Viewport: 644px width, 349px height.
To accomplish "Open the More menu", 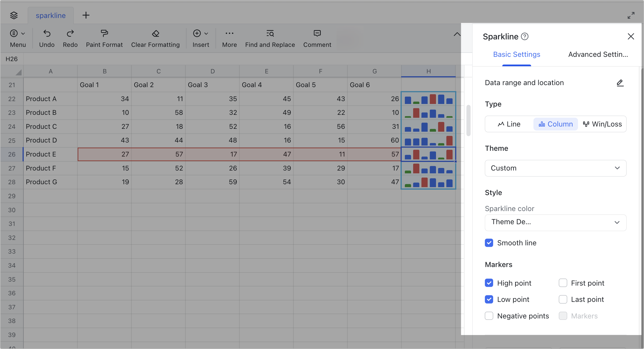I will [x=229, y=38].
